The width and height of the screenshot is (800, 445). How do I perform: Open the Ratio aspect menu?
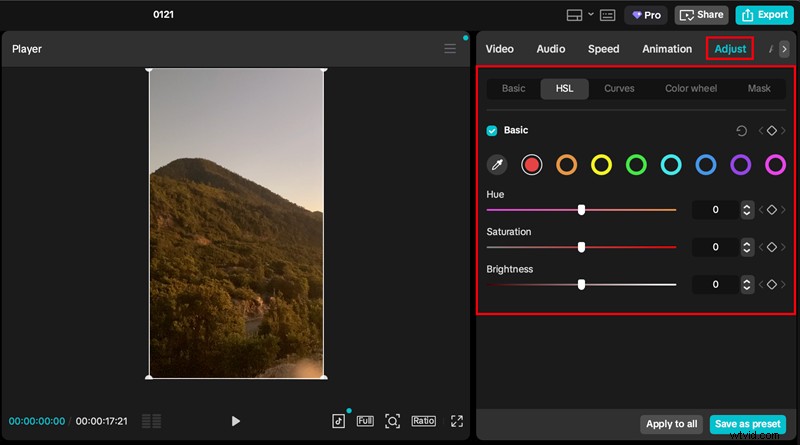click(x=423, y=421)
